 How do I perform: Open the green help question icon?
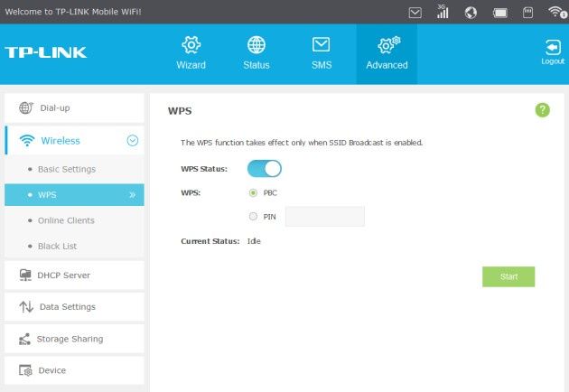pyautogui.click(x=543, y=110)
